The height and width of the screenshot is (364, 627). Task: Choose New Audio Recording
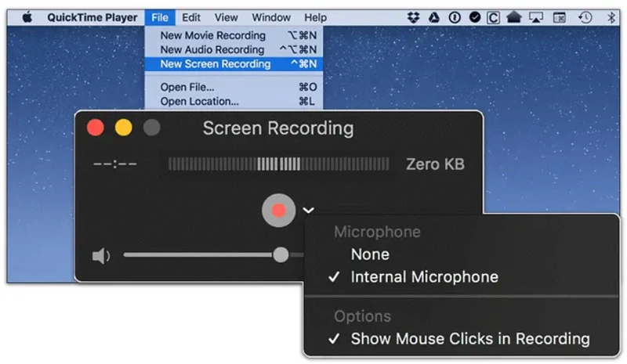pos(234,49)
